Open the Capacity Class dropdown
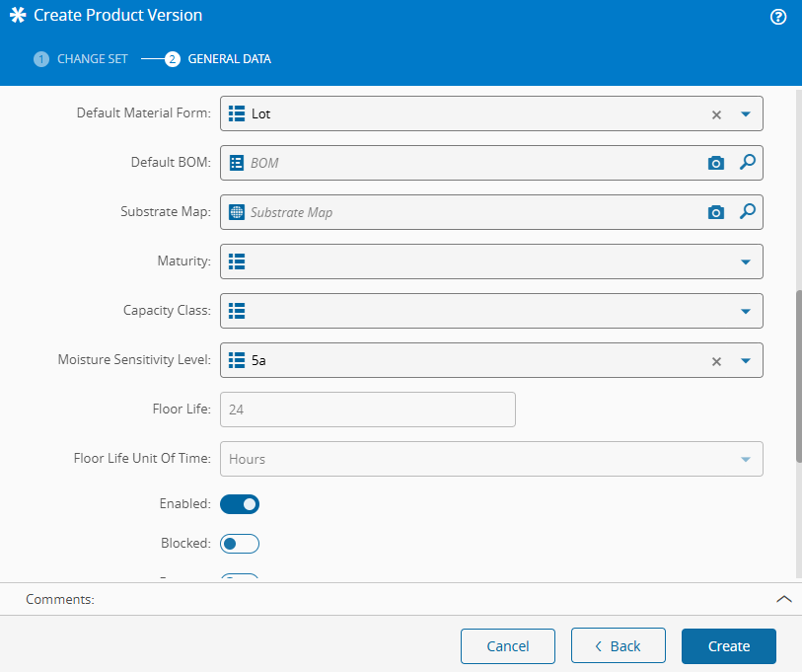 coord(746,311)
